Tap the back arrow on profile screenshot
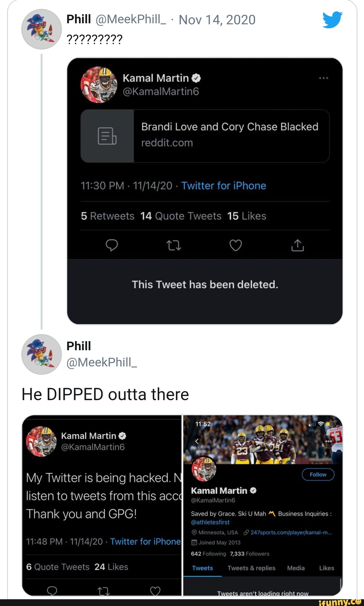Image resolution: width=364 pixels, height=606 pixels. [197, 441]
